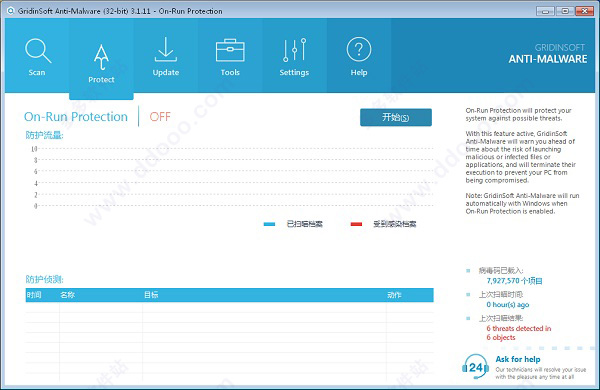Image resolution: width=600 pixels, height=390 pixels.
Task: Open the Settings sliders icon
Action: pos(294,50)
